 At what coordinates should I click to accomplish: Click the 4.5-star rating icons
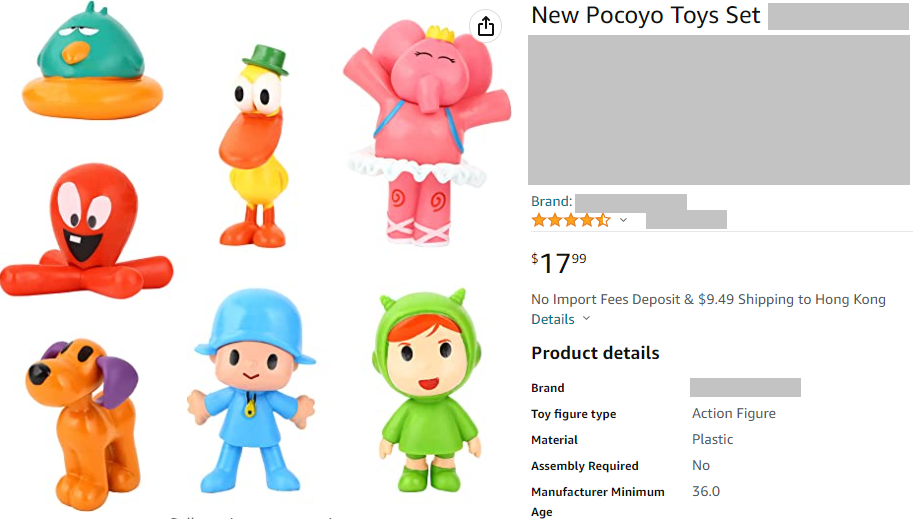pyautogui.click(x=570, y=220)
